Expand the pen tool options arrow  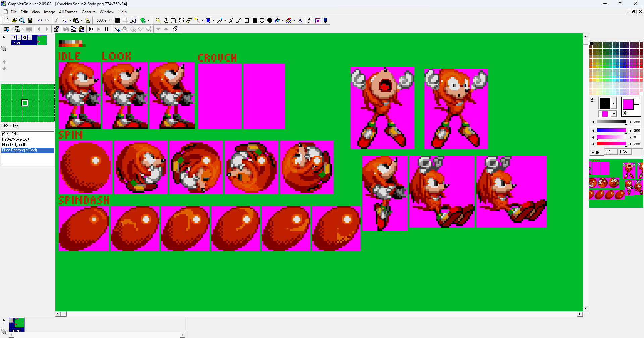click(x=225, y=20)
